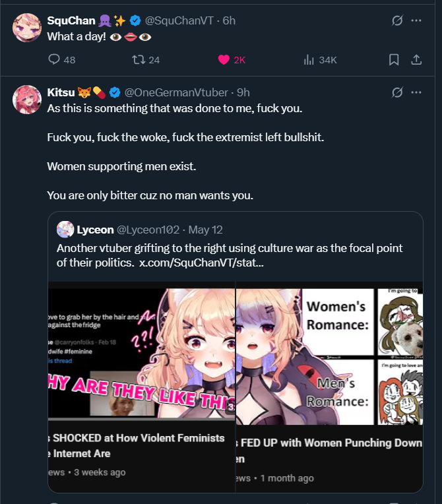
Task: Click Lyceon's small avatar in quoted post
Action: pyautogui.click(x=65, y=230)
